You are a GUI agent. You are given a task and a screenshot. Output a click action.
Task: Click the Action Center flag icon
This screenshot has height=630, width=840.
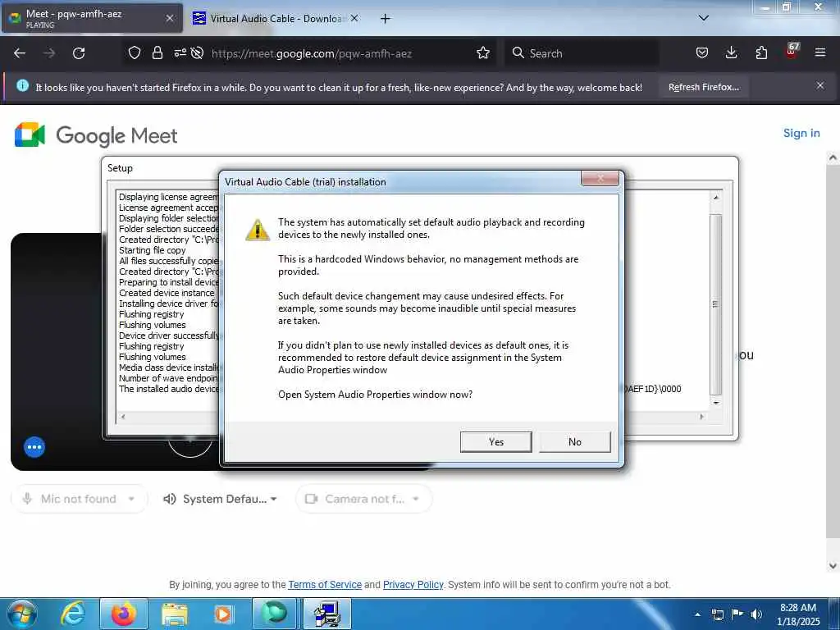point(737,614)
